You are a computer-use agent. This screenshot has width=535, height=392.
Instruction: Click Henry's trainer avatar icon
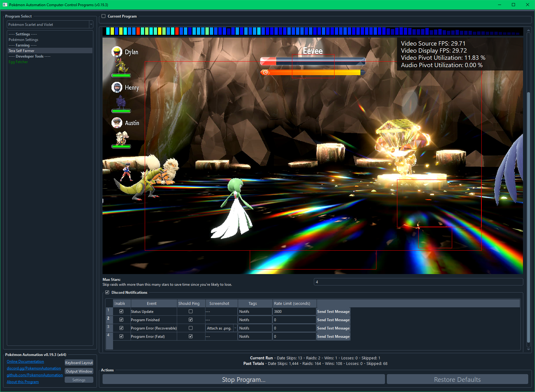click(x=117, y=87)
